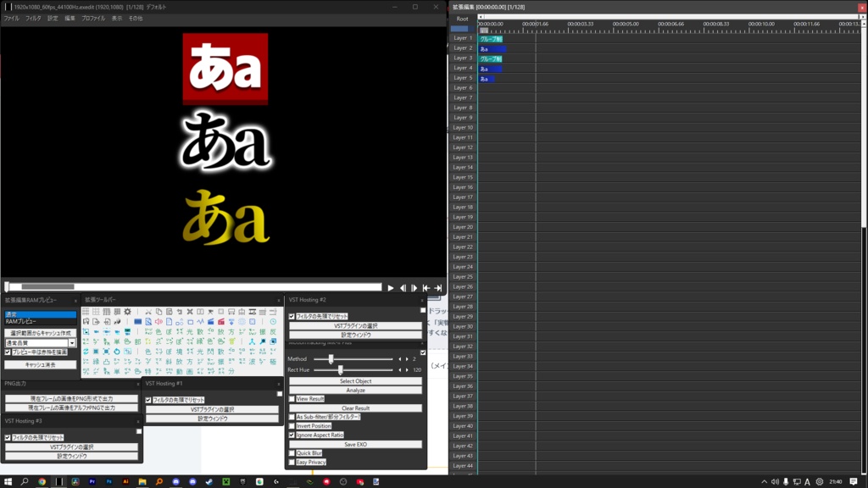Open the 編集 menu

pyautogui.click(x=70, y=19)
